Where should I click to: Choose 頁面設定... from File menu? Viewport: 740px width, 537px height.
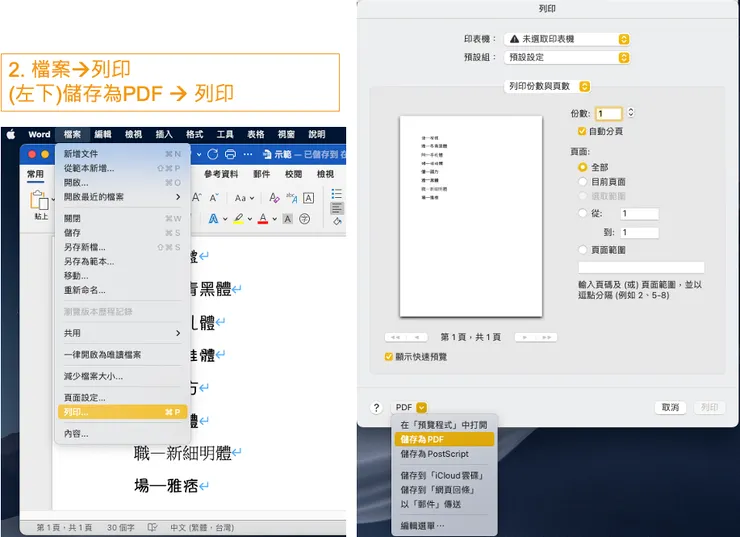(x=123, y=398)
